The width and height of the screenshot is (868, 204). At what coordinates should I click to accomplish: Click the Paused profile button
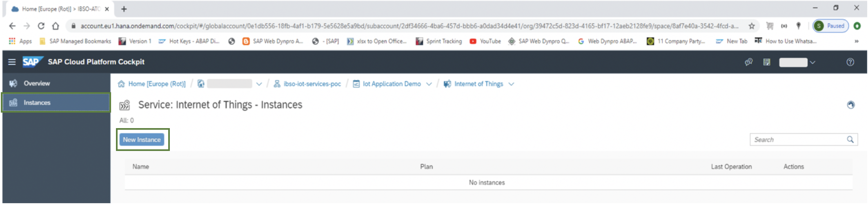[x=831, y=26]
